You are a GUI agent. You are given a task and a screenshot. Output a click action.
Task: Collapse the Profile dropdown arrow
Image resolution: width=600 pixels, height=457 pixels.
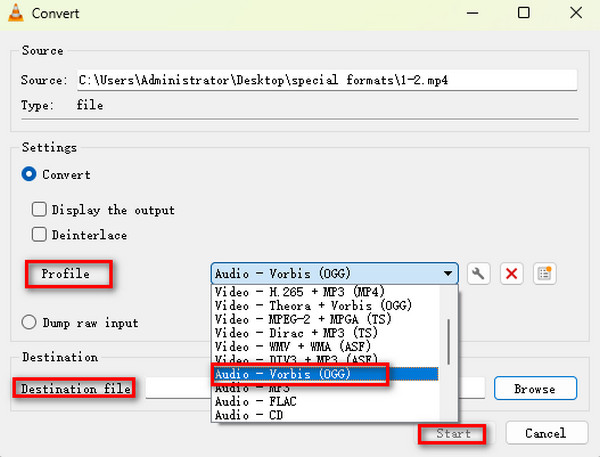coord(447,274)
